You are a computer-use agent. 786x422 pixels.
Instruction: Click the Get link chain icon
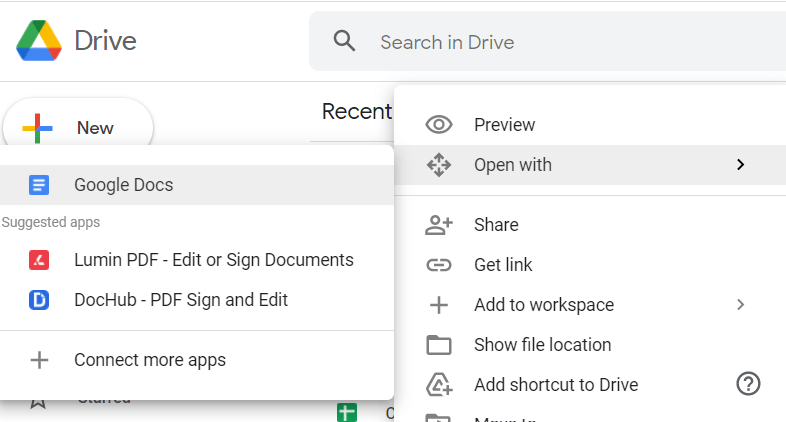coord(439,265)
